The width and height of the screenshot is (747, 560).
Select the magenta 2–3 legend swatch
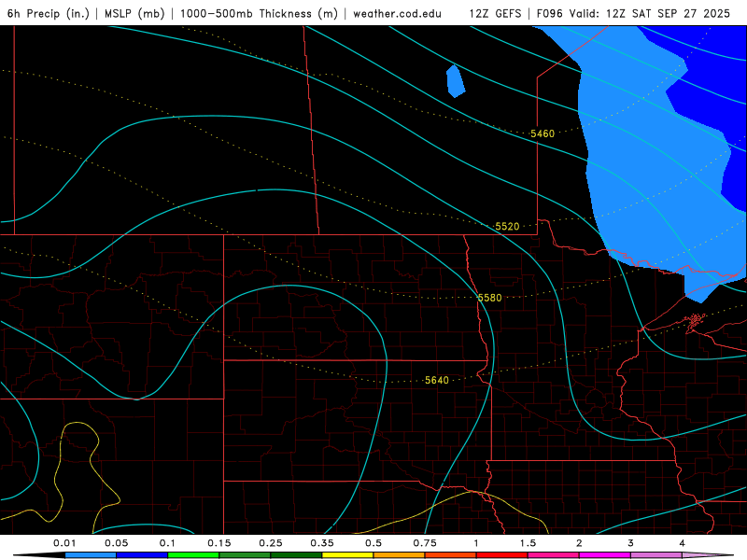605,555
